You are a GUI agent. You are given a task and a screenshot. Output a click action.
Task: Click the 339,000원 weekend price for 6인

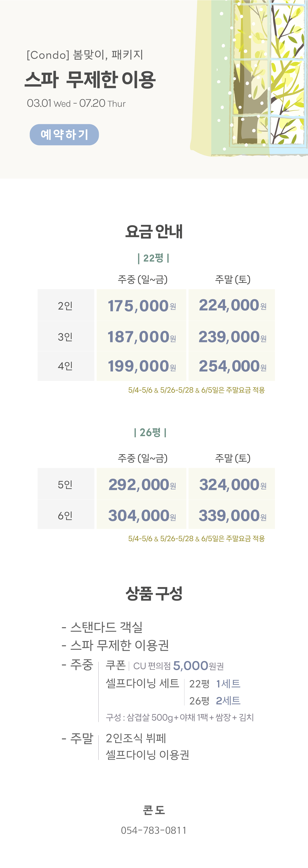(x=233, y=516)
